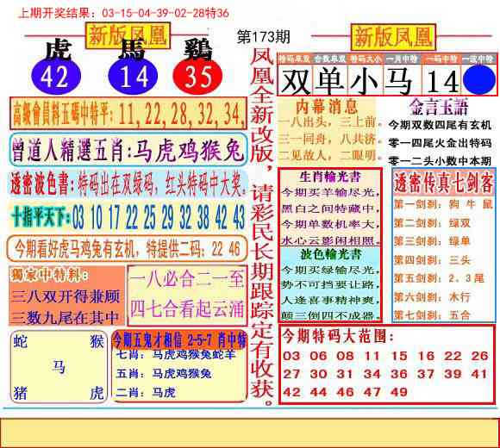The width and height of the screenshot is (500, 448).
Task: Click the 第七剑剁 五合 row
Action: click(x=433, y=315)
